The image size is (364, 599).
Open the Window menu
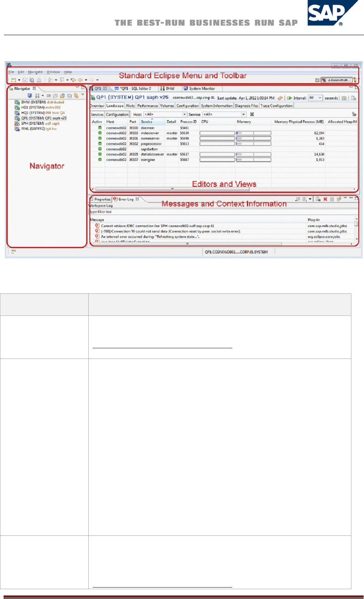[x=53, y=72]
